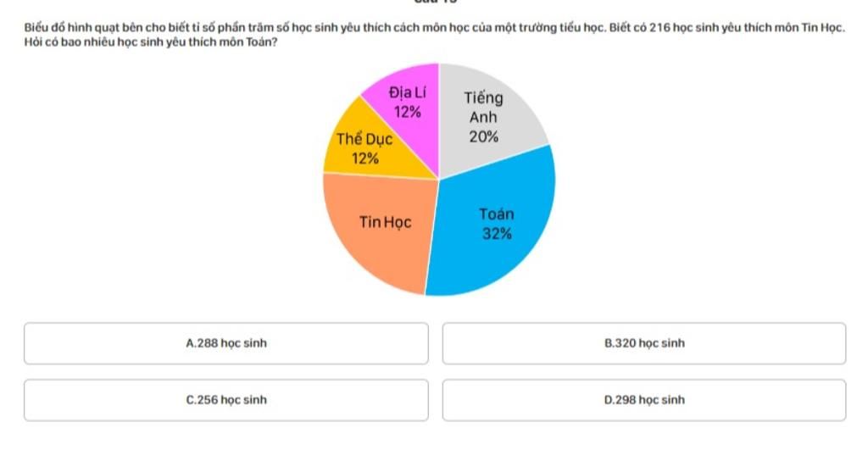The height and width of the screenshot is (461, 868).
Task: Click the 20% percentage label
Action: (x=483, y=136)
